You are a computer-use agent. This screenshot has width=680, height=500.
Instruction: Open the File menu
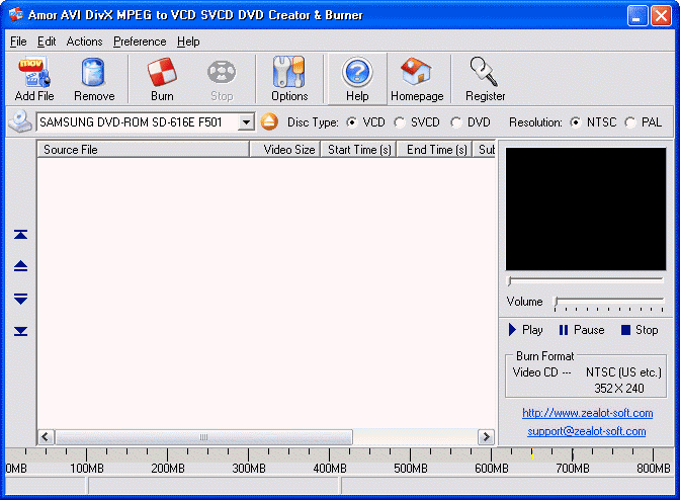18,42
